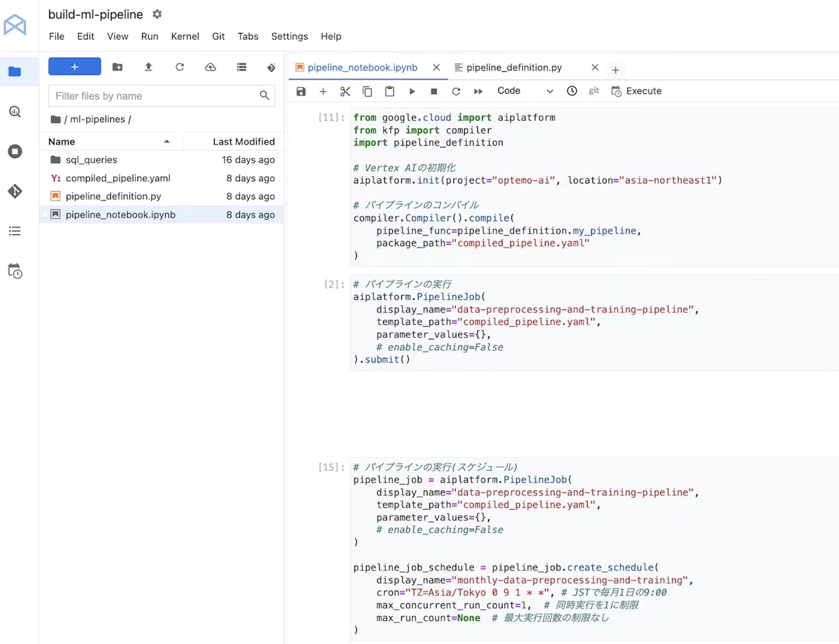Select pipeline_notebook.ipynb in file list
Image resolution: width=839 pixels, height=644 pixels.
[x=162, y=215]
